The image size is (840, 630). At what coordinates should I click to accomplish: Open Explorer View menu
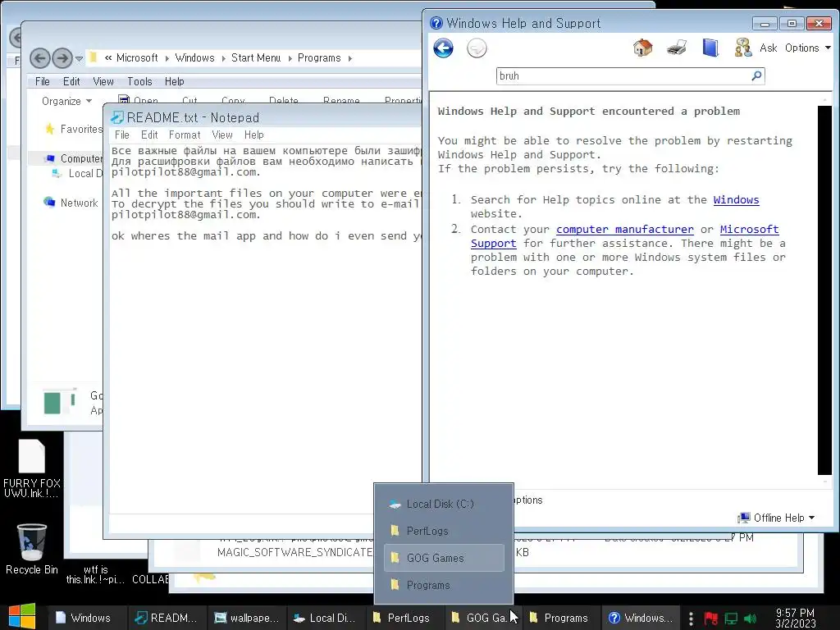[x=103, y=81]
